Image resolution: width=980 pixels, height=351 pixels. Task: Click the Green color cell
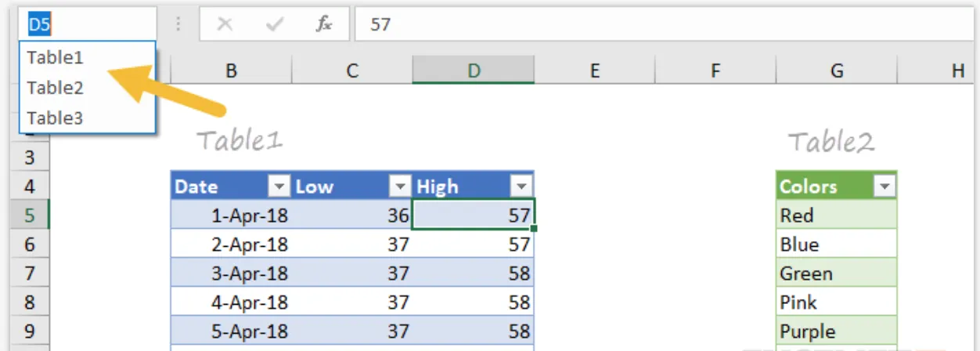pos(837,273)
